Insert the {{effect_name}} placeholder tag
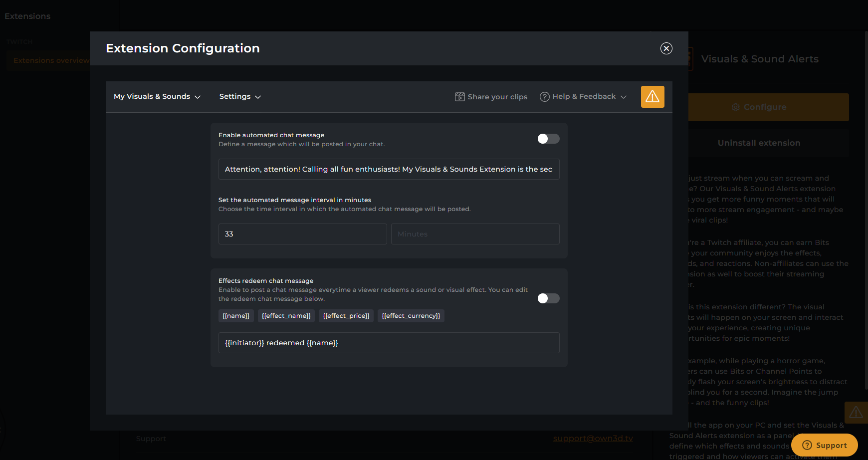This screenshot has width=868, height=460. 286,316
